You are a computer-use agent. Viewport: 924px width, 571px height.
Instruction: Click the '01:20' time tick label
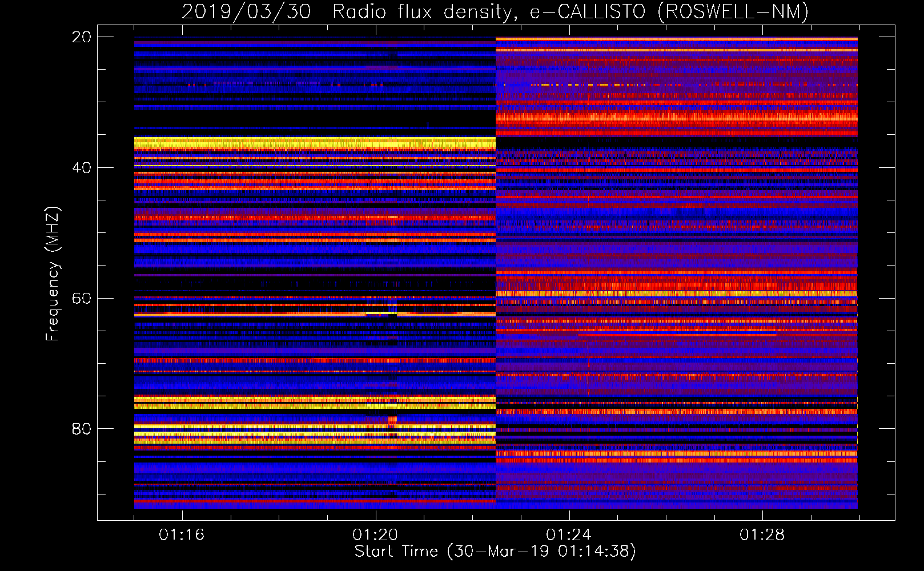pyautogui.click(x=375, y=535)
